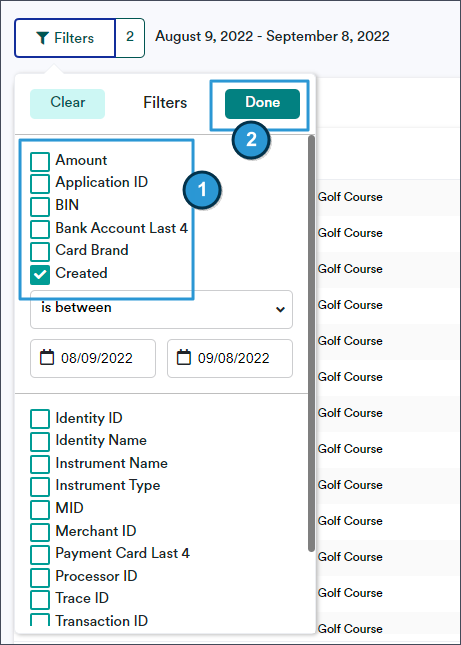Uncheck the Created filter checkbox
Screen dimensions: 461x645
pyautogui.click(x=40, y=275)
